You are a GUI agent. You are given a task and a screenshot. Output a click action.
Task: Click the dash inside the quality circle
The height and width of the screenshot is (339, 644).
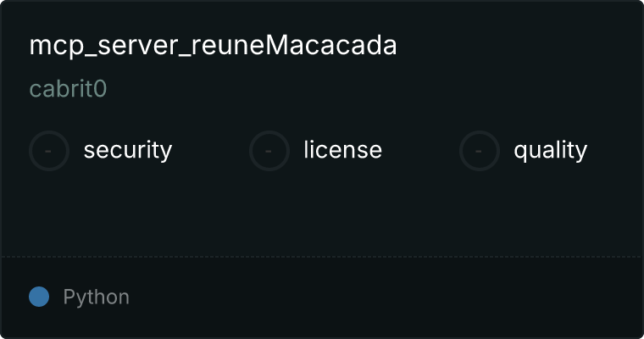pos(479,151)
